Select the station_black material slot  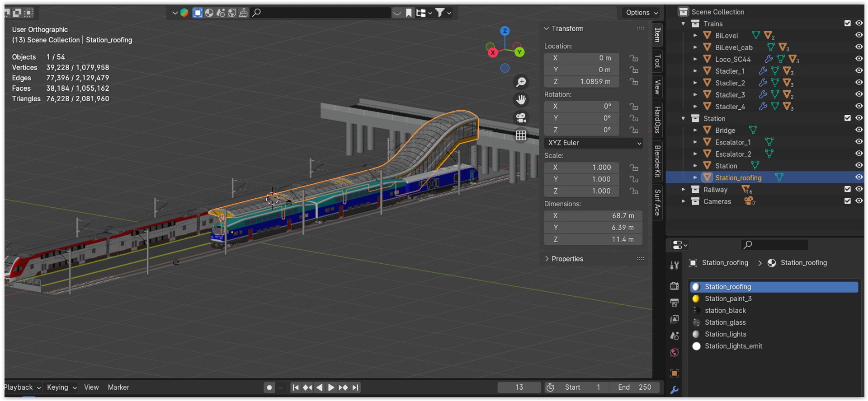pyautogui.click(x=774, y=310)
